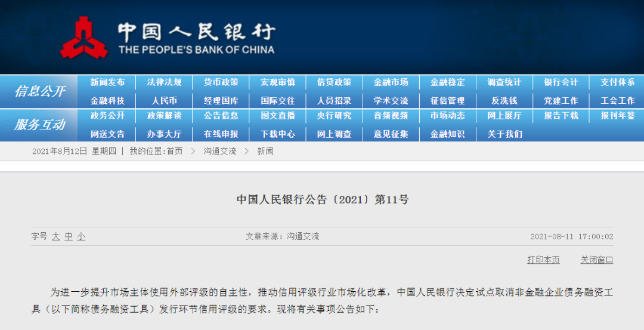Go to 首页 in breadcrumb
The height and width of the screenshot is (330, 644).
pyautogui.click(x=175, y=151)
